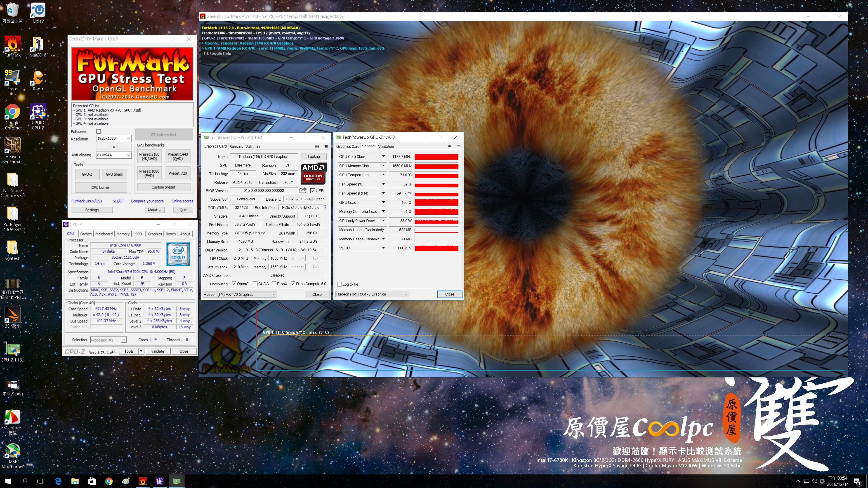868x488 pixels.
Task: Open the Resolution dropdown in FurMark
Action: pos(113,138)
